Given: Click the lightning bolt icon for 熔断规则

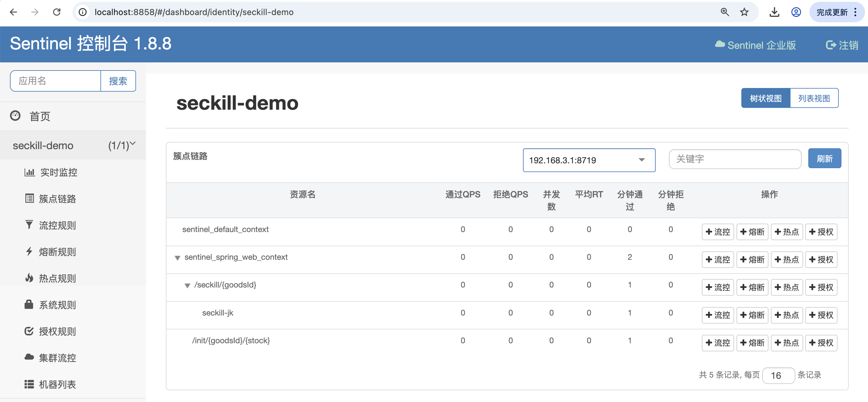Looking at the screenshot, I should coord(29,251).
